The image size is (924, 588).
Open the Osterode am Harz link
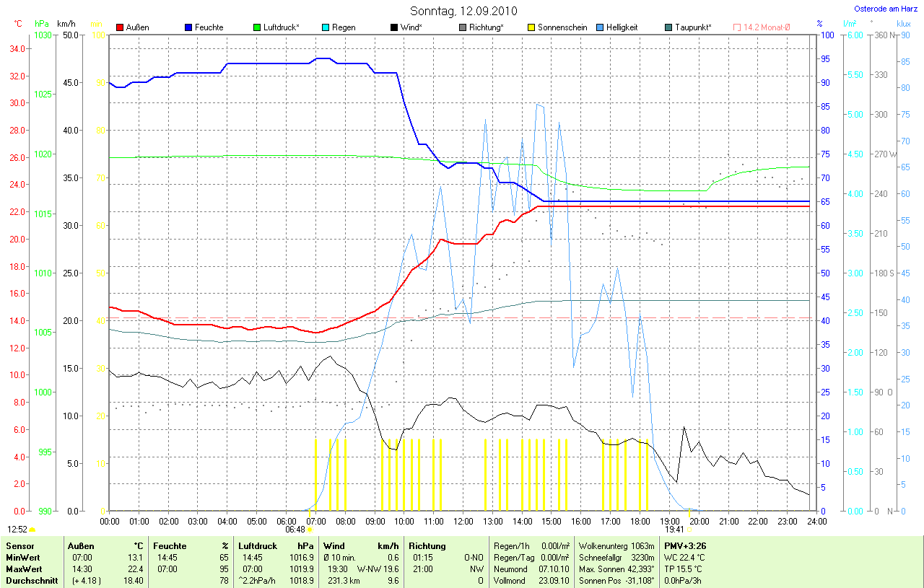tap(886, 9)
